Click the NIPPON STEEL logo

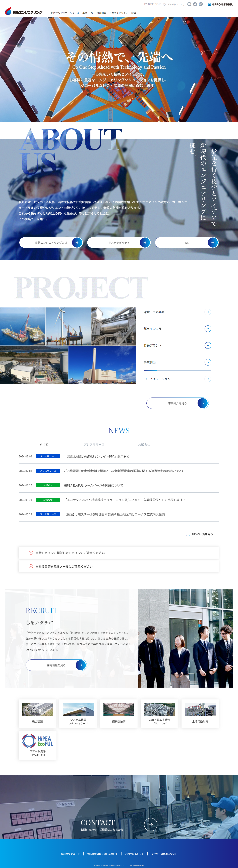pos(220,4)
